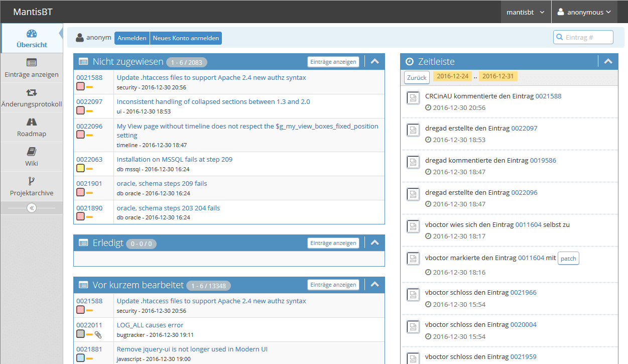Click the Roadmap sidebar label
This screenshot has height=364, width=628.
[x=32, y=134]
